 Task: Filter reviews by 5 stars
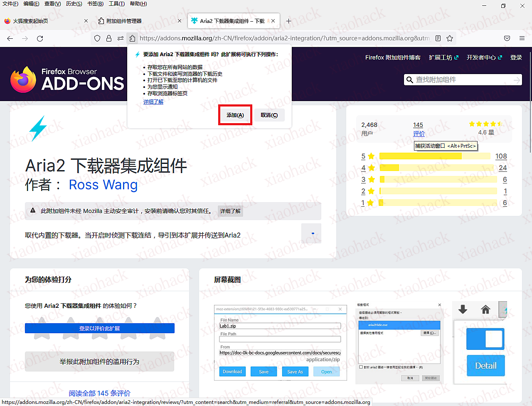(368, 156)
